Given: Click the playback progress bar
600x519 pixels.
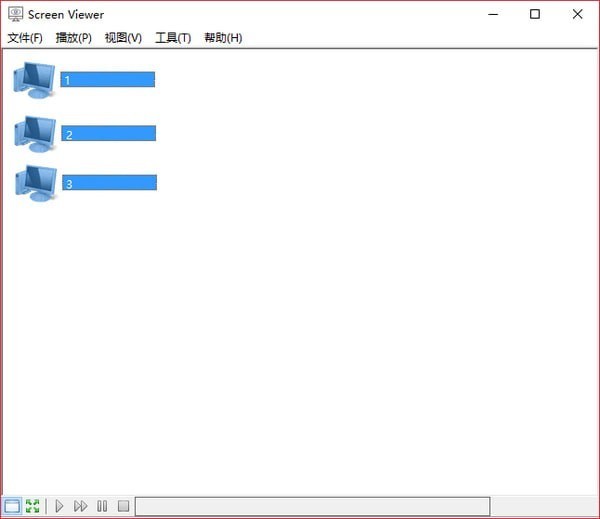Looking at the screenshot, I should [x=312, y=506].
